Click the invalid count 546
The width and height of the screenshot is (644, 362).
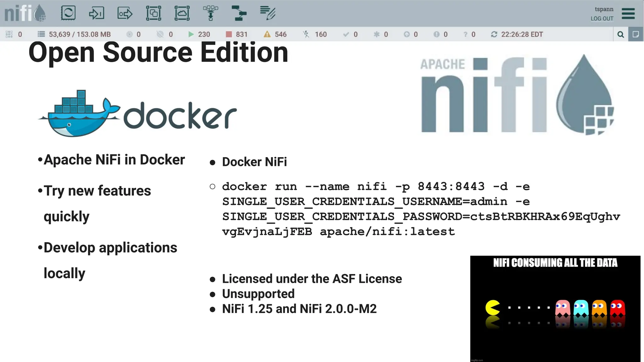[x=280, y=34]
